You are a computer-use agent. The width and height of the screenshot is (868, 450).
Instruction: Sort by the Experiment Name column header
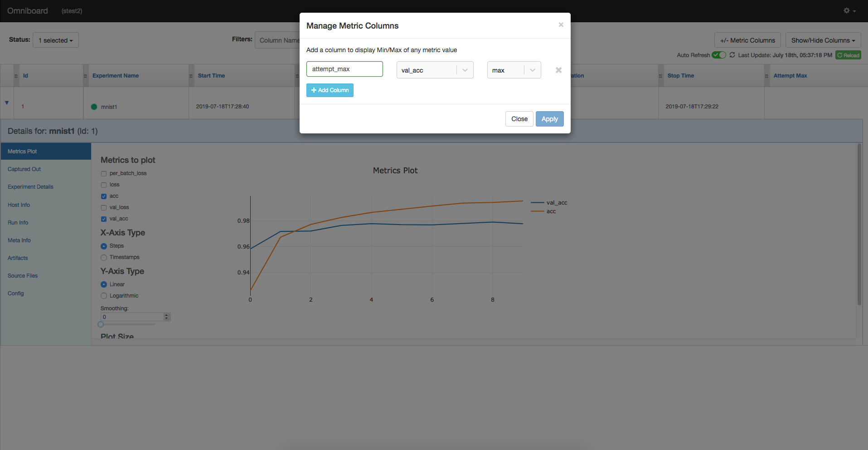pos(116,76)
